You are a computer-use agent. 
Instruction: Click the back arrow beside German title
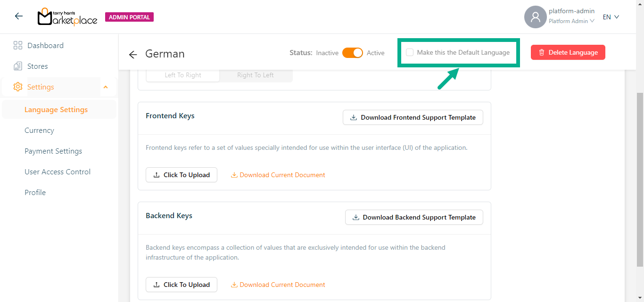tap(133, 55)
